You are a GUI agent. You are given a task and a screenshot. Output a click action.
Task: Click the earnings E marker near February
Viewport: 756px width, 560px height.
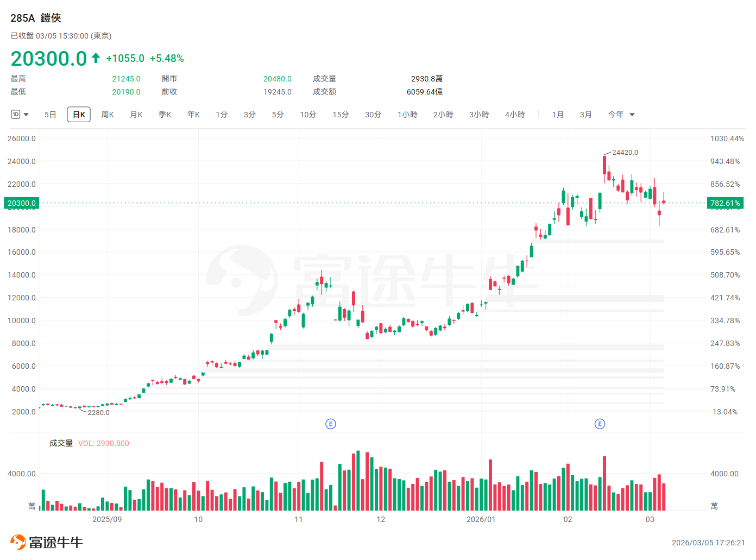(x=600, y=424)
